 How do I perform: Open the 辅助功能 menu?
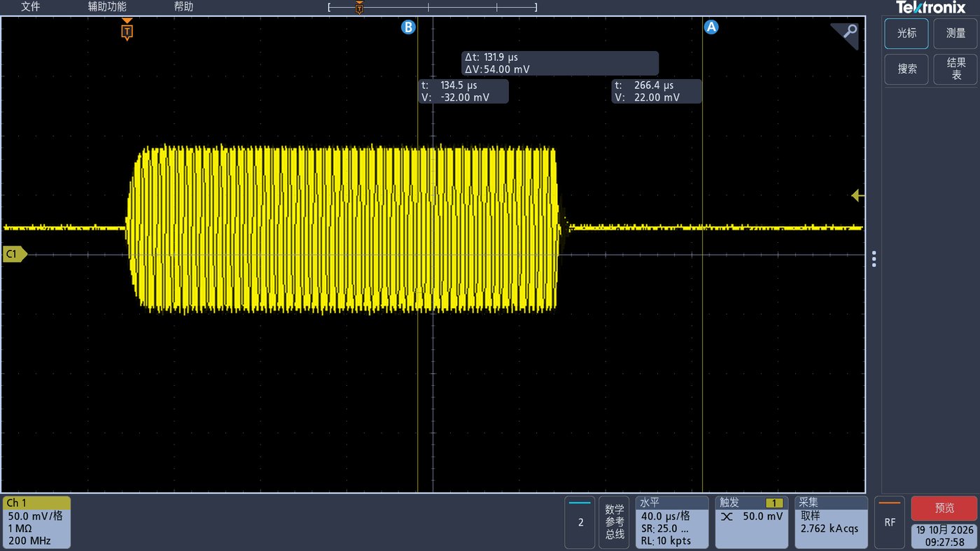pos(107,7)
